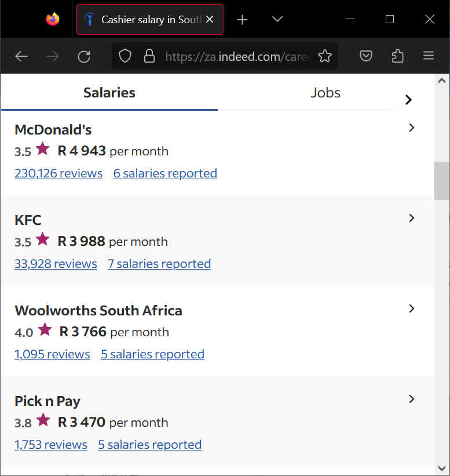Open the Firefox application menu
This screenshot has width=450, height=476.
(429, 56)
